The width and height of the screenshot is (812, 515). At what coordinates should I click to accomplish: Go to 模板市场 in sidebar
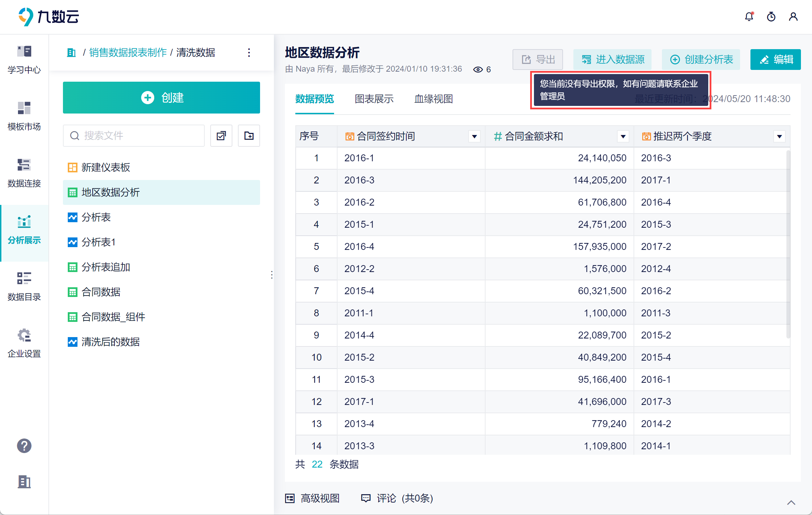(x=24, y=116)
